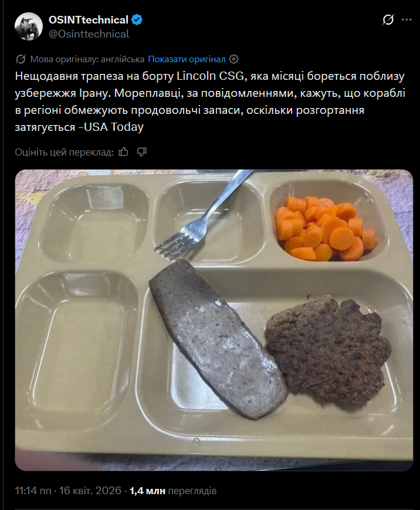The image size is (420, 510).
Task: Click the translated tweet text body
Action: (209, 102)
